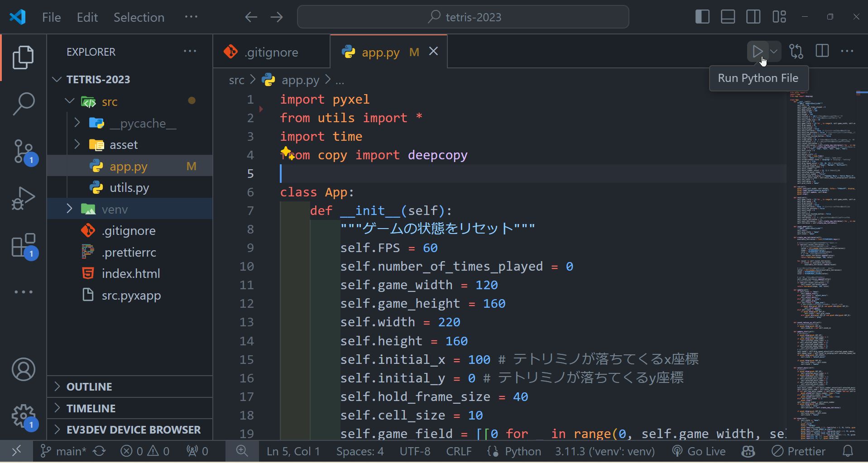Switch to the .gitignore editor tab
Screen dimensions: 868x463
pyautogui.click(x=272, y=52)
